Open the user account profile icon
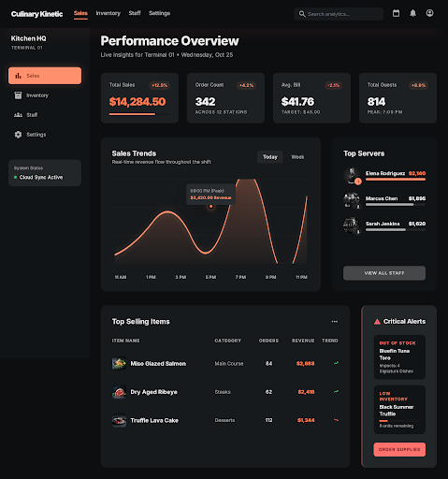The height and width of the screenshot is (479, 448). point(429,13)
